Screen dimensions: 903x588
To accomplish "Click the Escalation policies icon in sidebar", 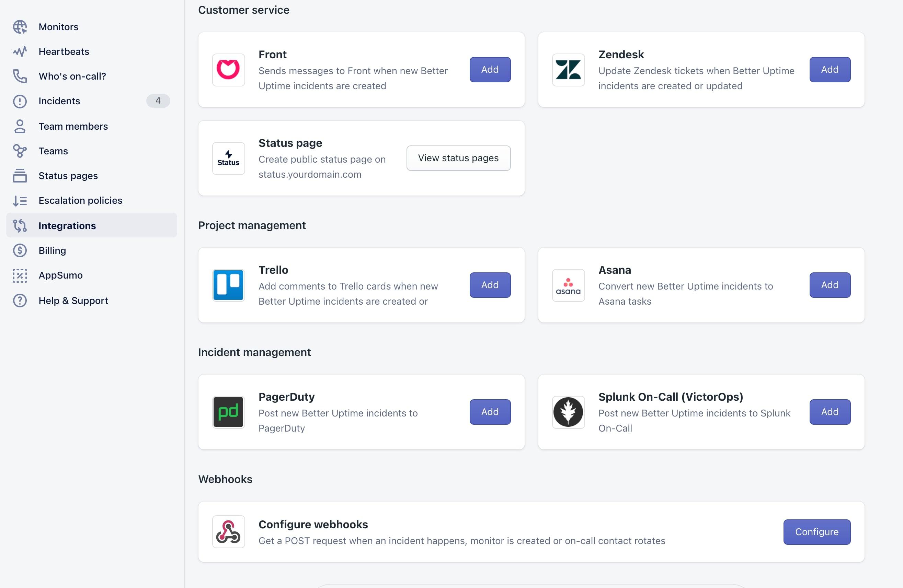I will coord(20,201).
